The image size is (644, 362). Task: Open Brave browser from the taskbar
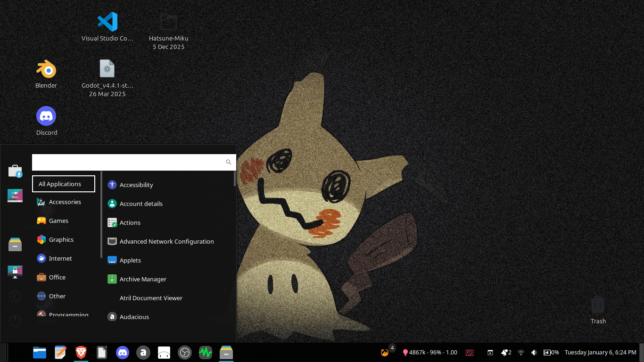(x=81, y=352)
